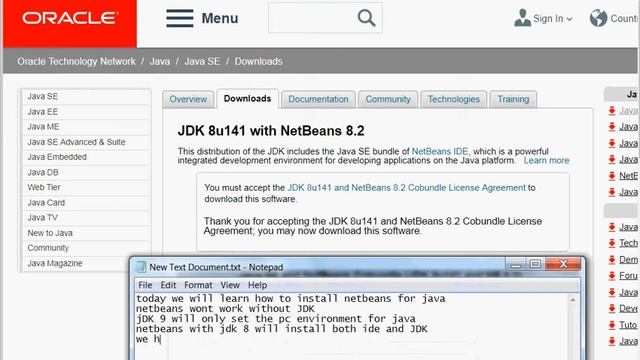Open Java Card sidebar item
640x360 pixels.
click(86, 202)
